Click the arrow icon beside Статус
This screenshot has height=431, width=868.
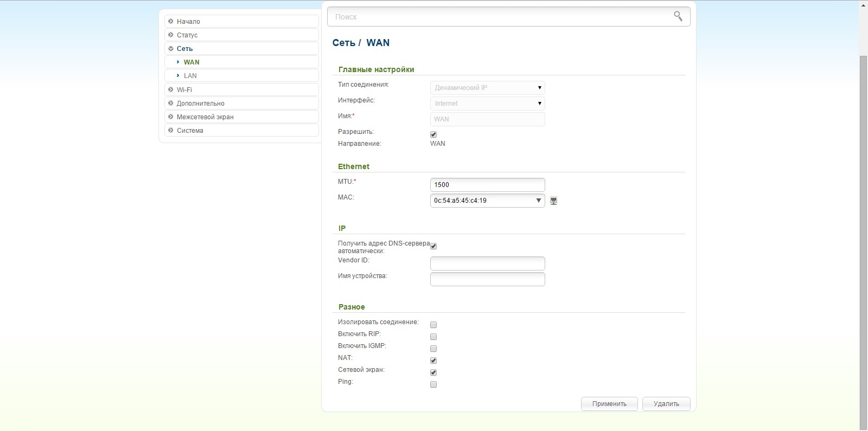[171, 35]
